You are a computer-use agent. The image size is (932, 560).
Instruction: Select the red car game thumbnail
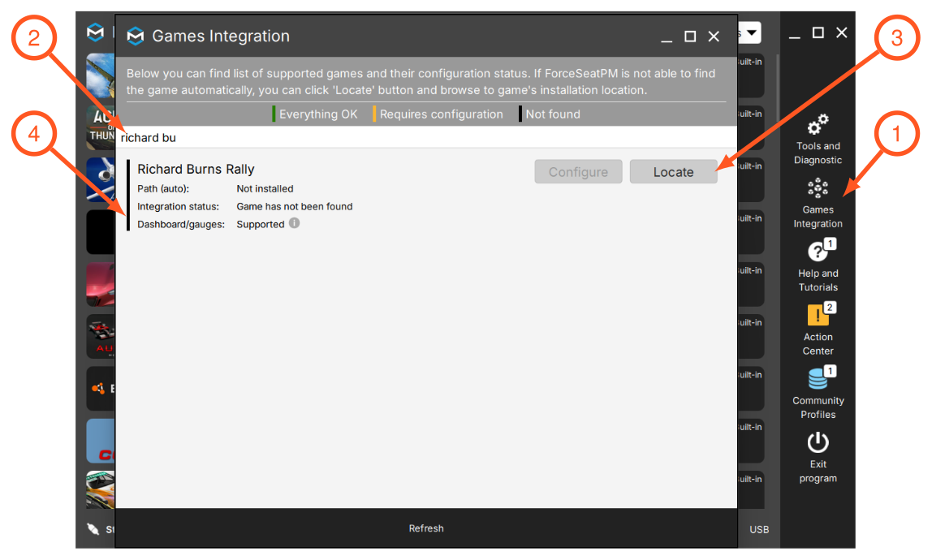(101, 283)
